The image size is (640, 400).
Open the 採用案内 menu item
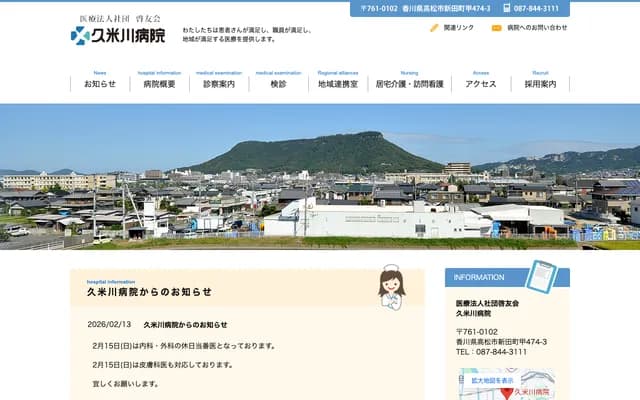(540, 84)
